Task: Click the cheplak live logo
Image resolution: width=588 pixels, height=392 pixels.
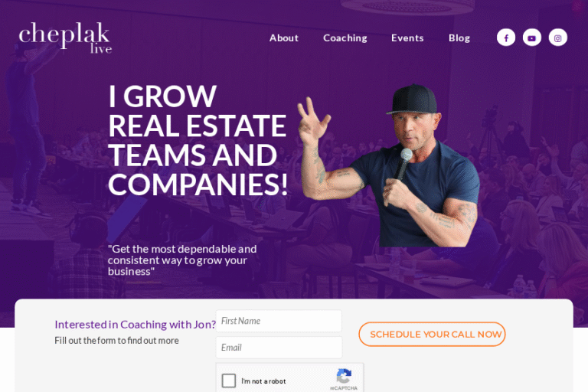Action: 65,38
